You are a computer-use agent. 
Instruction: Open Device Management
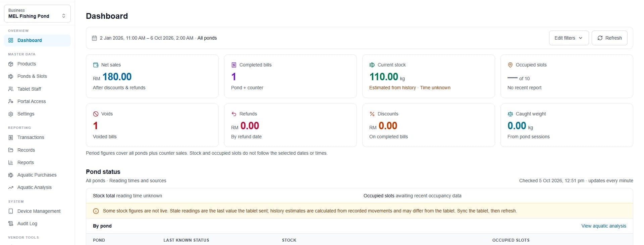[x=37, y=211]
